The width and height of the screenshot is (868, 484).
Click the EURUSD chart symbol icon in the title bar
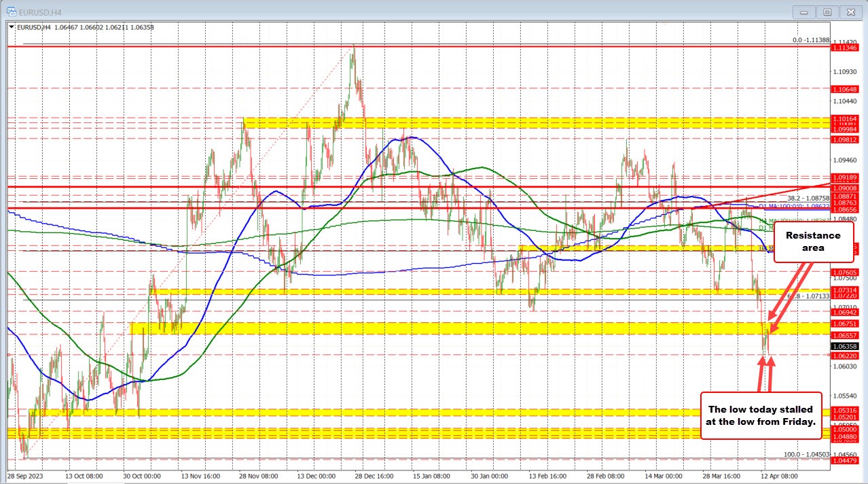[12, 12]
